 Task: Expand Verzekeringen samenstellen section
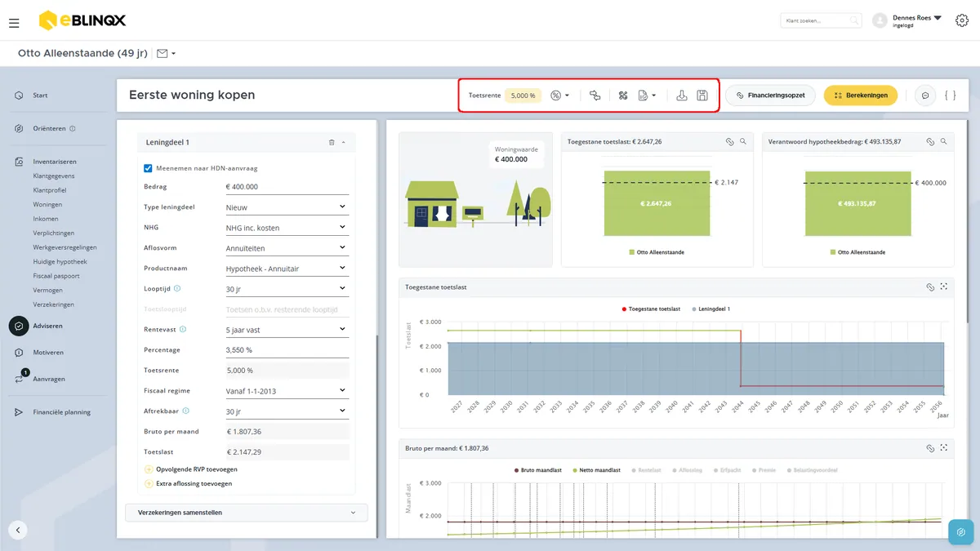247,513
